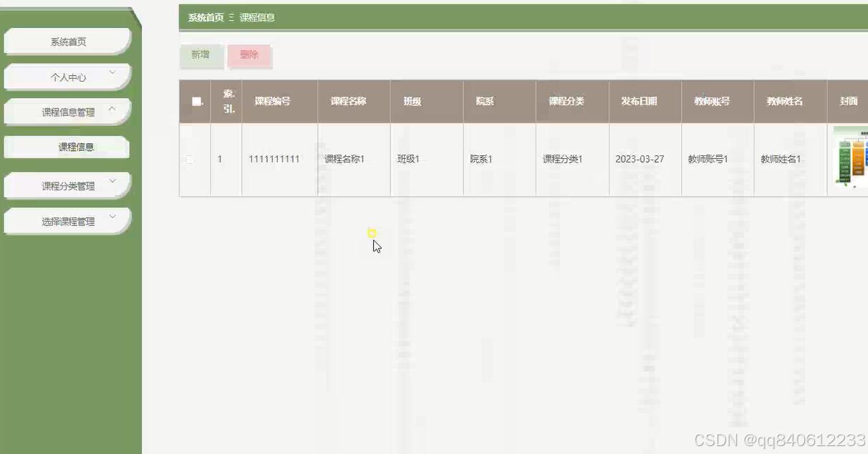Select all rows then untoggle row checkbox
This screenshot has width=868, height=454.
190,159
